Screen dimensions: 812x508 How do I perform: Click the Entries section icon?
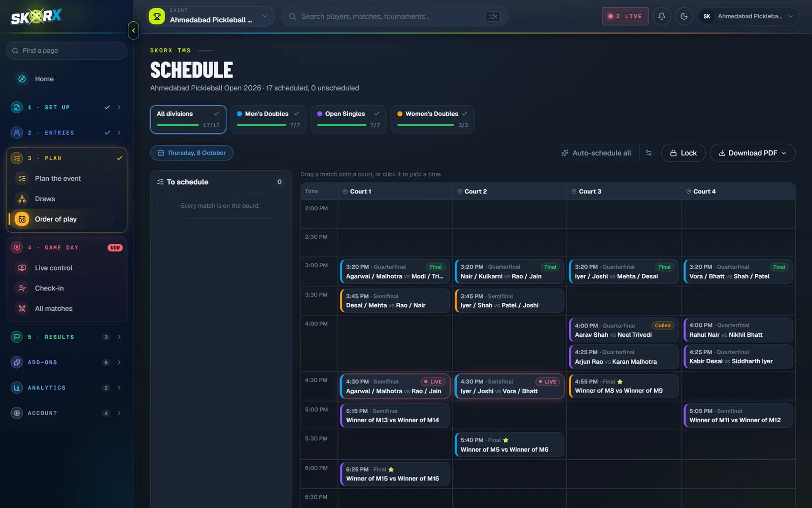(17, 133)
